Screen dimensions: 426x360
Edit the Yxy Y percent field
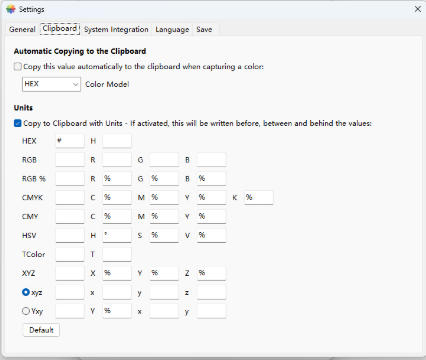coord(117,311)
